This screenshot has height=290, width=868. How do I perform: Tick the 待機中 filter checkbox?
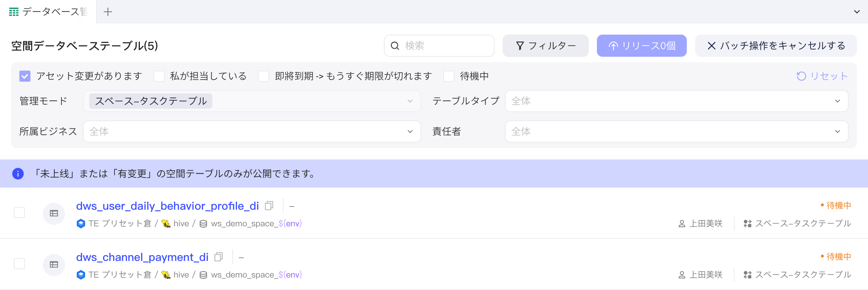449,76
